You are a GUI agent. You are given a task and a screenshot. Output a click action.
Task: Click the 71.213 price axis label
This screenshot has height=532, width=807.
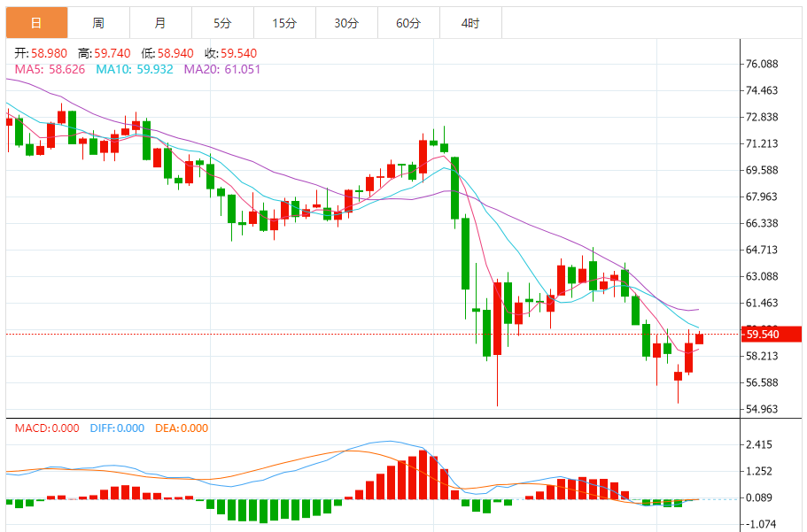762,143
